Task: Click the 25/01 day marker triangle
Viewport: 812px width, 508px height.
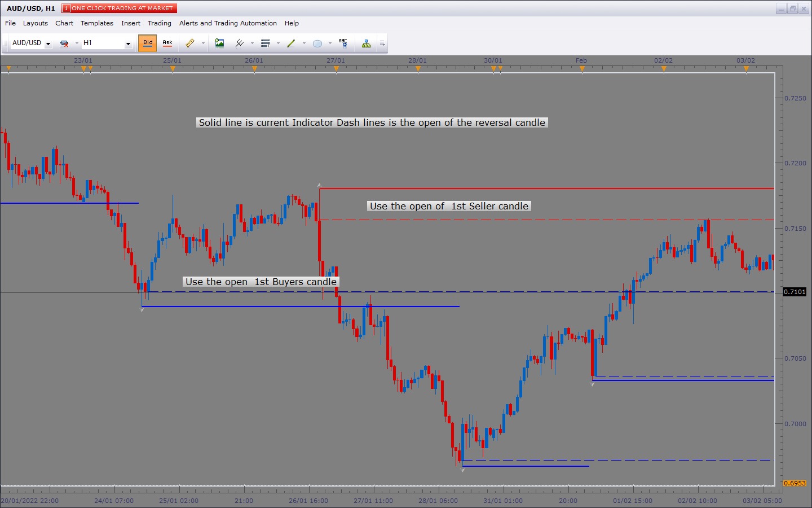Action: 173,69
